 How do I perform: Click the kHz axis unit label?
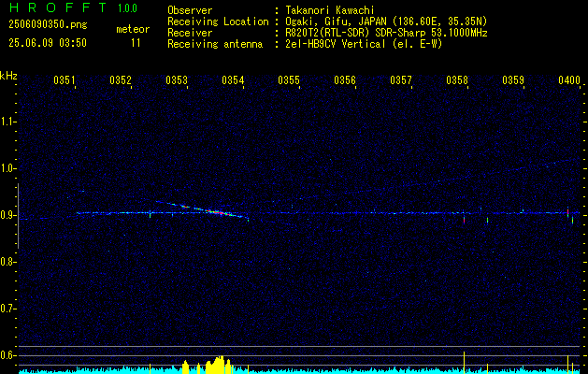click(x=8, y=76)
